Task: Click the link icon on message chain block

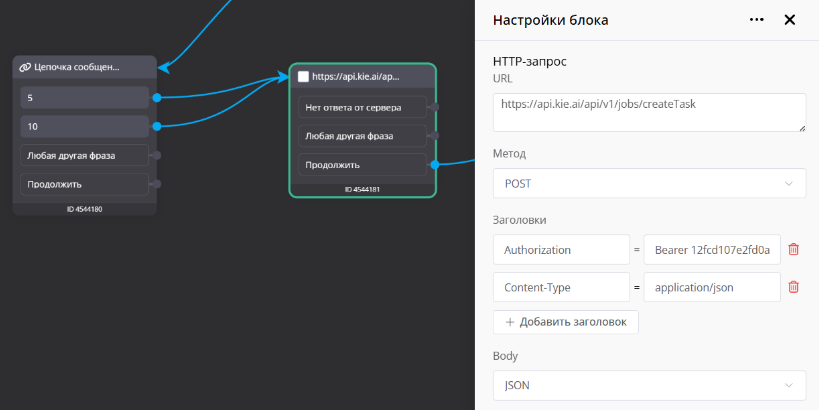Action: [x=25, y=67]
